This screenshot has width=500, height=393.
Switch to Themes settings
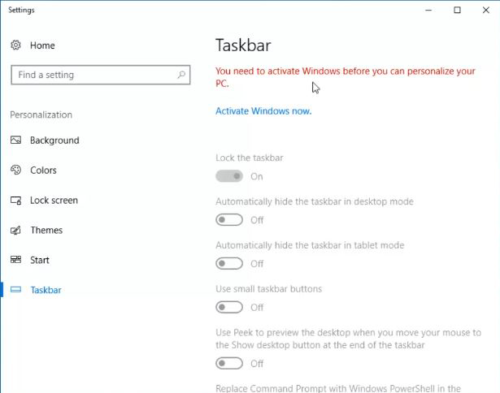46,230
